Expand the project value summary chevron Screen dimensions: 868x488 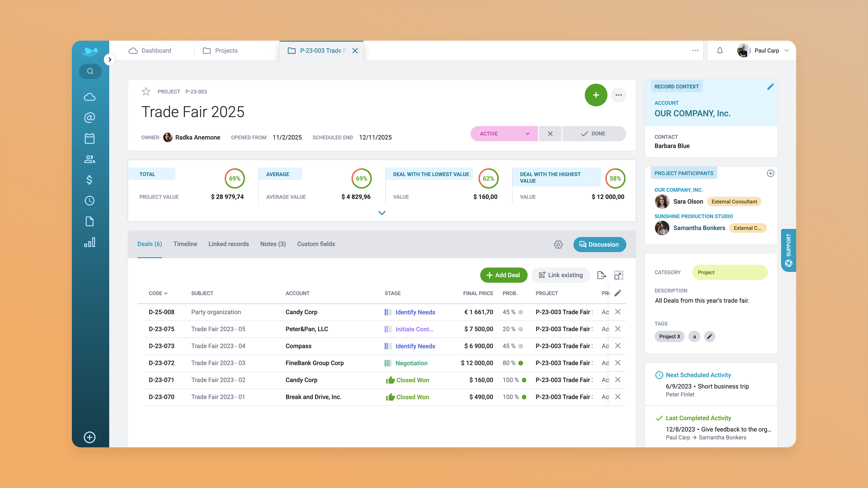pos(381,213)
